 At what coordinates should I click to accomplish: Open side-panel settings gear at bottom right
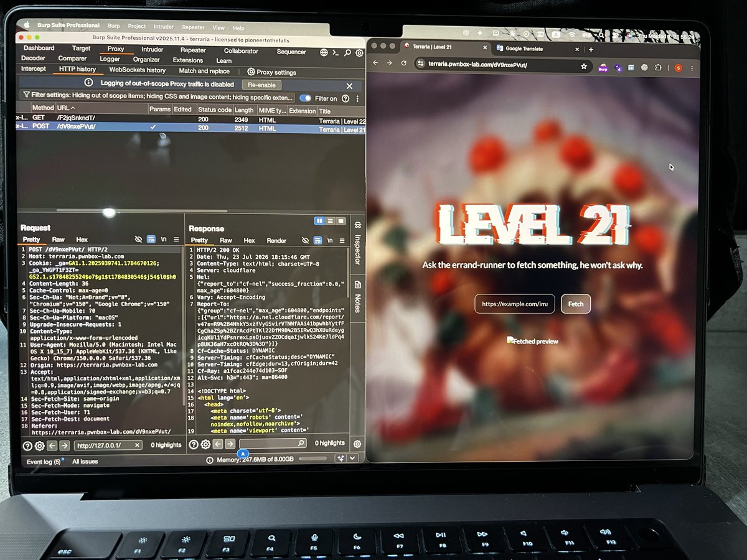click(357, 444)
